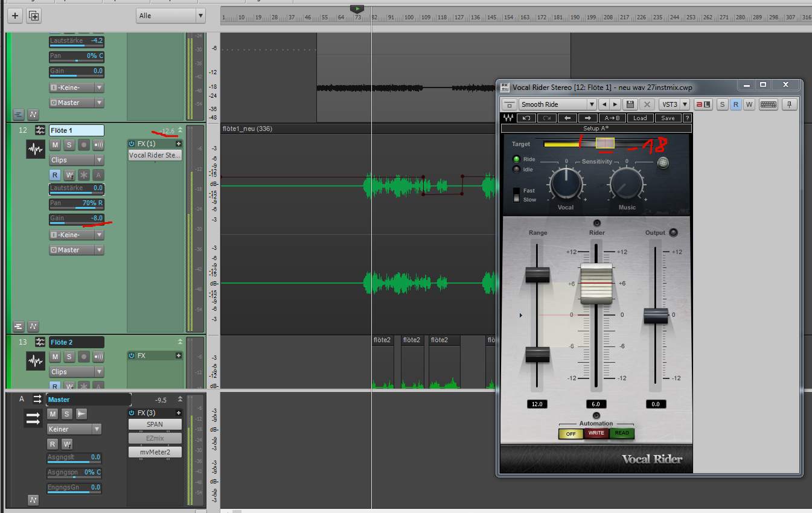Click the automation lanes icon on Master

[33, 500]
